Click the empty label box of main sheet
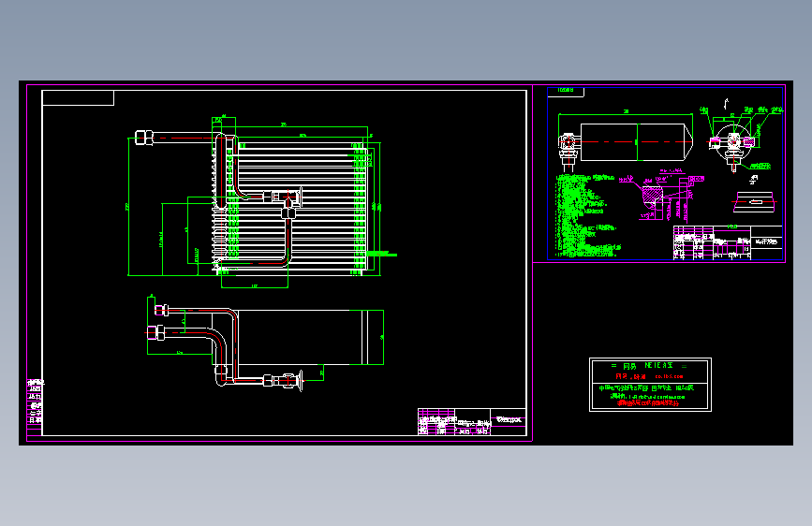The image size is (812, 526). coord(78,98)
